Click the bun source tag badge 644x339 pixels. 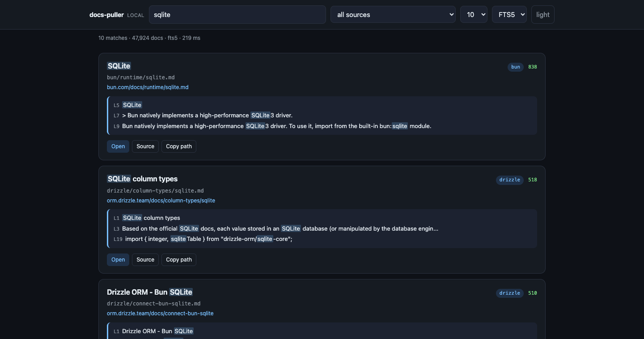click(x=516, y=67)
